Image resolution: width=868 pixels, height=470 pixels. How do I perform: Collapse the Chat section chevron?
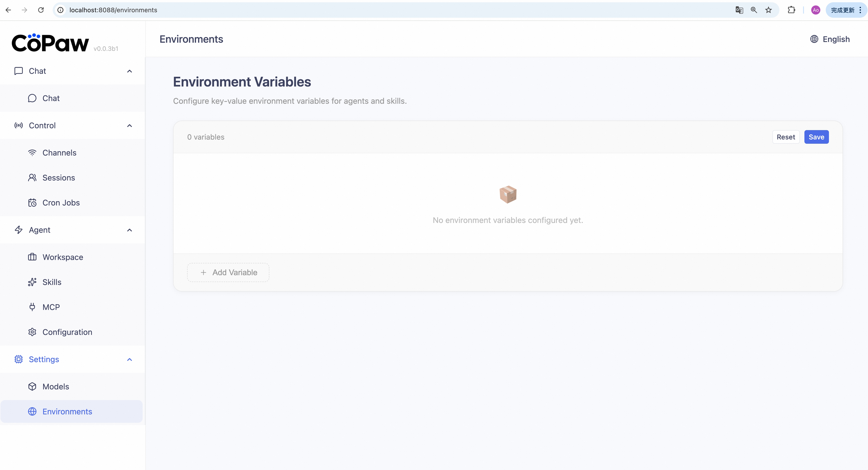coord(129,71)
